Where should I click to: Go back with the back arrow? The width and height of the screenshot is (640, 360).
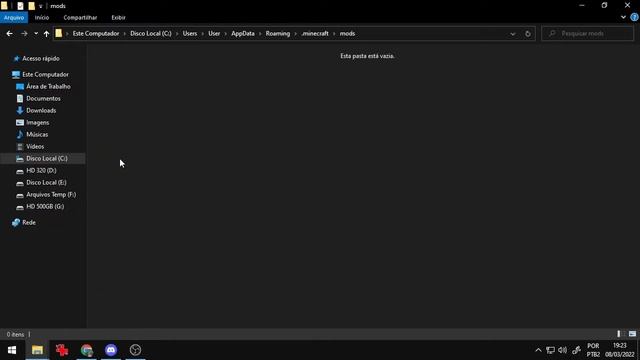pos(9,33)
